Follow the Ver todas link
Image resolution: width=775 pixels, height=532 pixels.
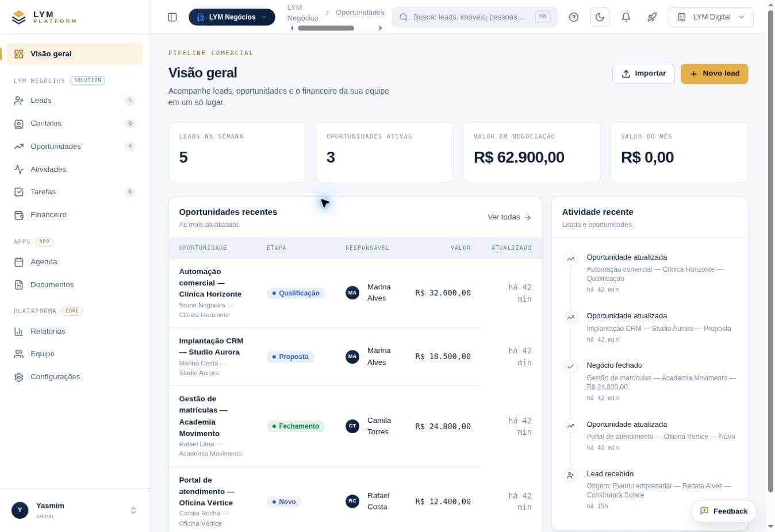click(509, 217)
